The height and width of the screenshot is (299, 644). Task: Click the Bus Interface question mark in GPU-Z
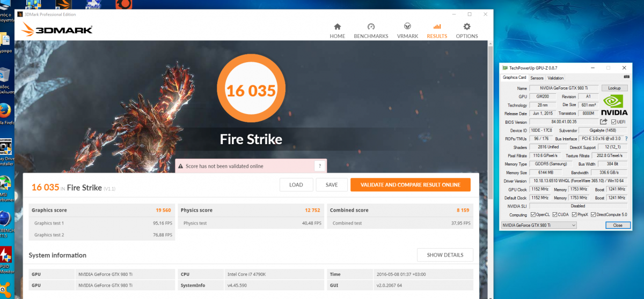[626, 139]
